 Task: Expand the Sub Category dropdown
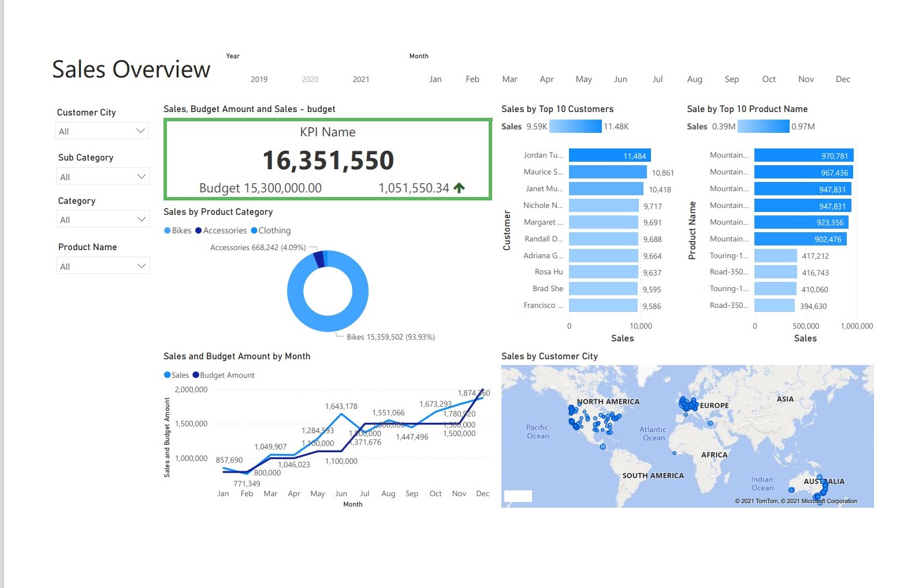click(x=103, y=177)
